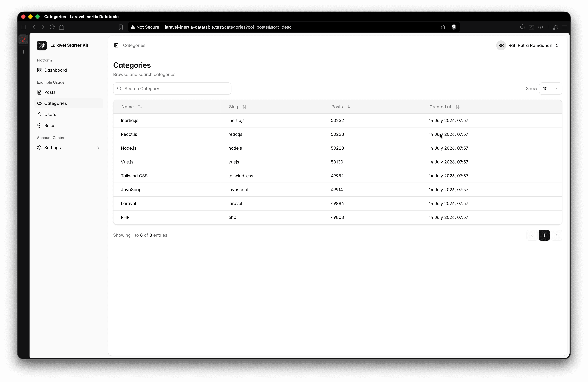The height and width of the screenshot is (382, 588).
Task: Click the Laravel name cell
Action: coord(128,204)
